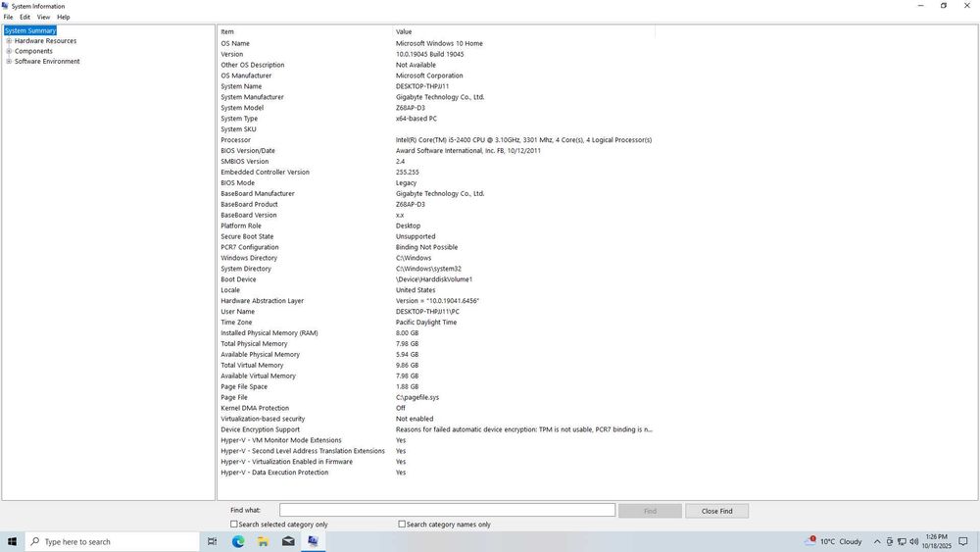Expand the Software Environment node

[x=9, y=61]
